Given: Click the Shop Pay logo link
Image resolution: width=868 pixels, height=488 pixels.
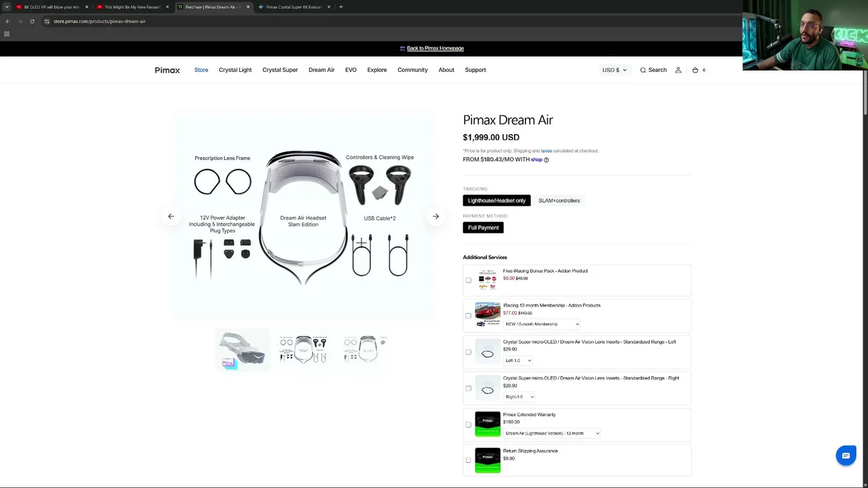Looking at the screenshot, I should 536,159.
